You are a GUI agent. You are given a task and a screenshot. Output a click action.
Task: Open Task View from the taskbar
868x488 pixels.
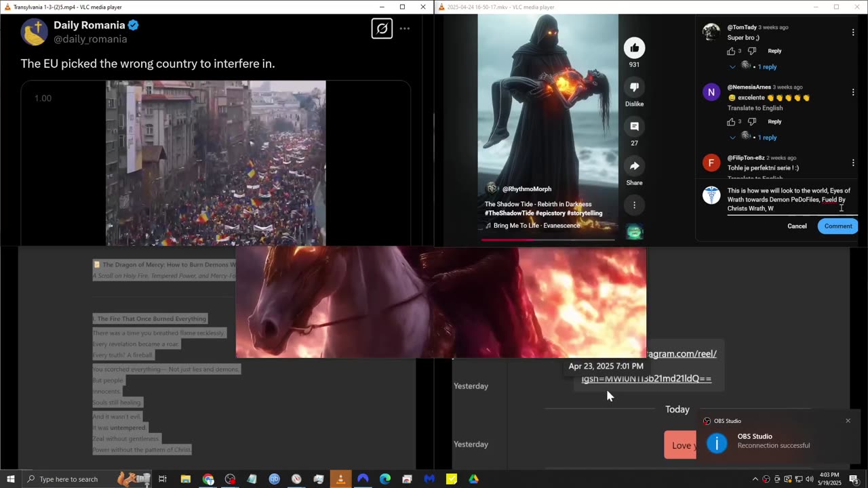coord(163,479)
